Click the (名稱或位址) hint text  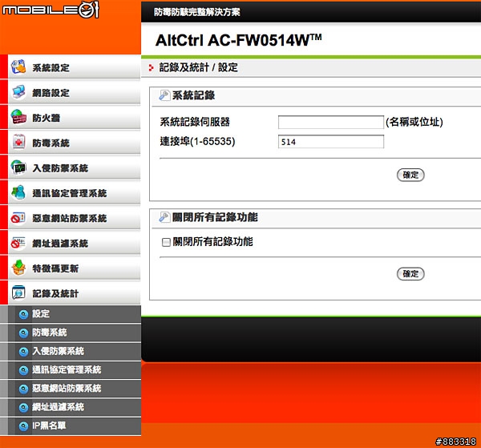[x=414, y=122]
